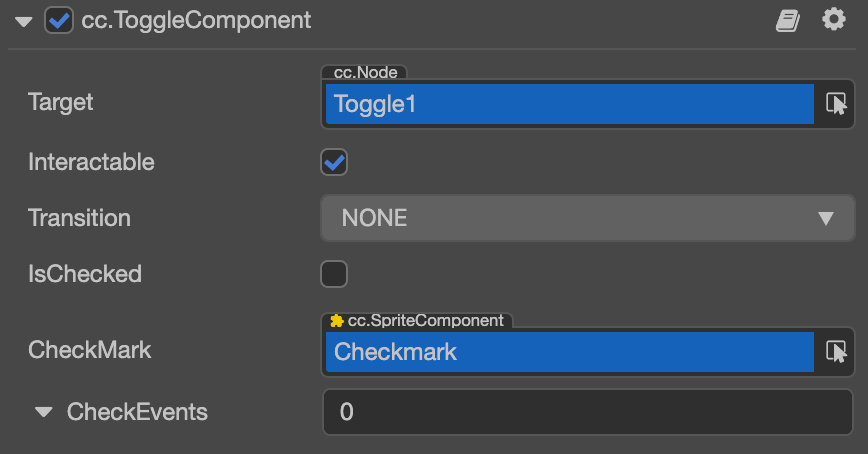Screen dimensions: 868x454
Task: Expand the CheckEvents array
Action: coord(44,412)
